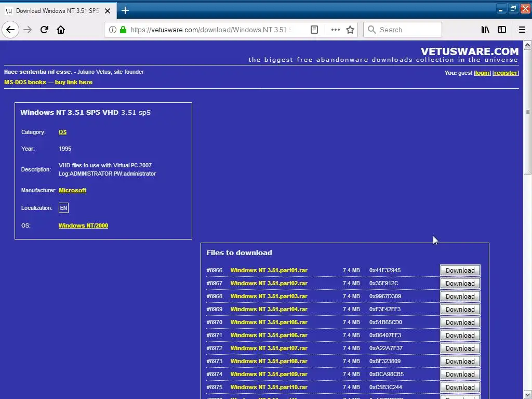Download Windows NT 3.51.part01.rar via button
Screen dimensions: 532x399
click(x=460, y=270)
